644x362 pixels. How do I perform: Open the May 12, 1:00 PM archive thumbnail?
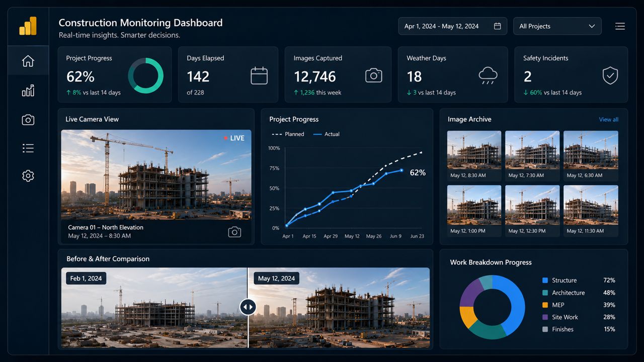point(474,211)
